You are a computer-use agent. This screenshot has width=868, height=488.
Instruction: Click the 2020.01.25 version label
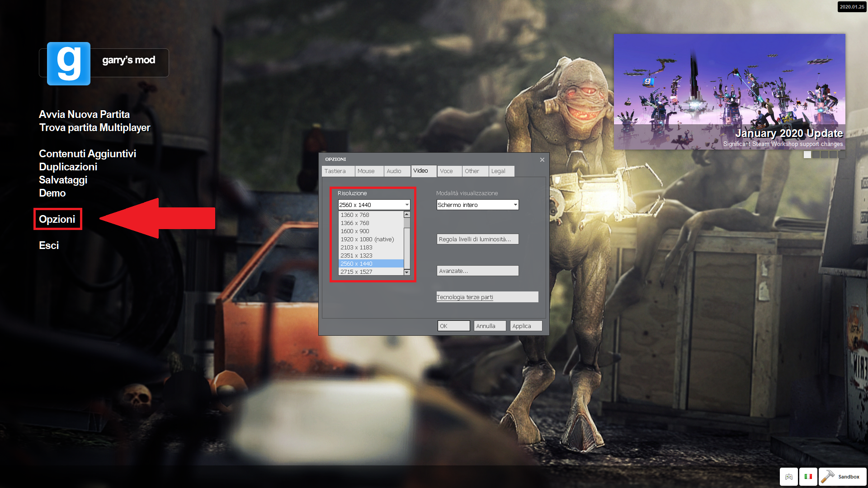pyautogui.click(x=852, y=7)
